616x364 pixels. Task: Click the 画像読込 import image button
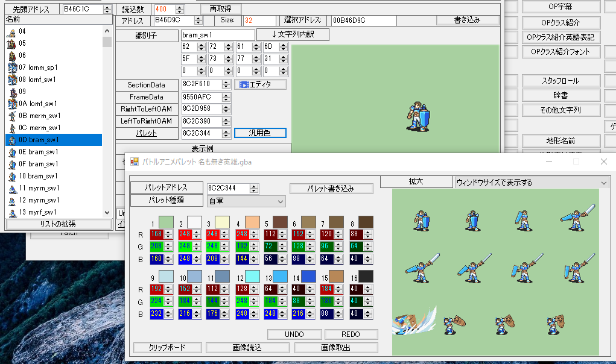click(247, 348)
